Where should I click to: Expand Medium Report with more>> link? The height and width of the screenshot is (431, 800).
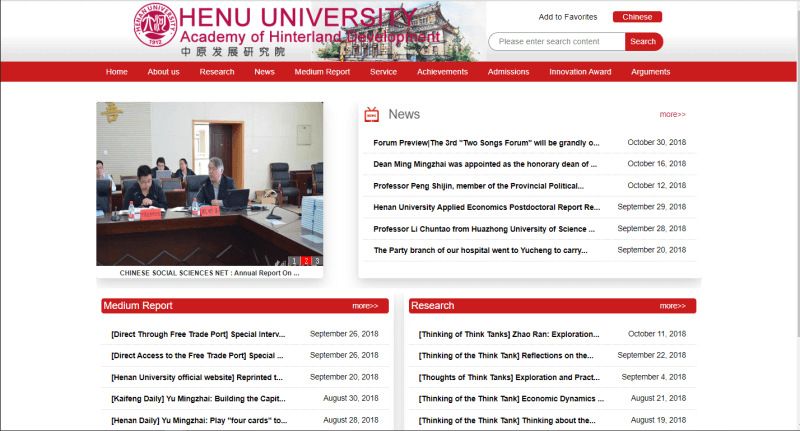coord(365,306)
